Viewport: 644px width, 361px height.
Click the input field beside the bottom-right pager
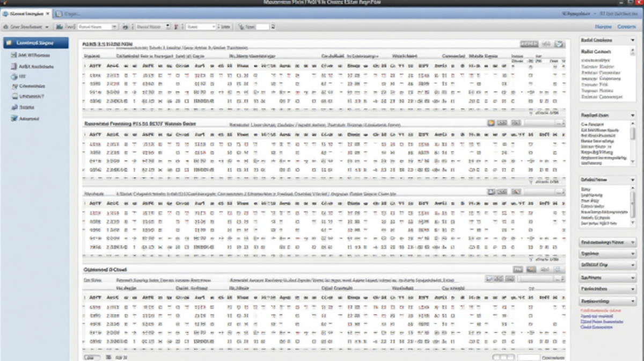click(x=529, y=357)
